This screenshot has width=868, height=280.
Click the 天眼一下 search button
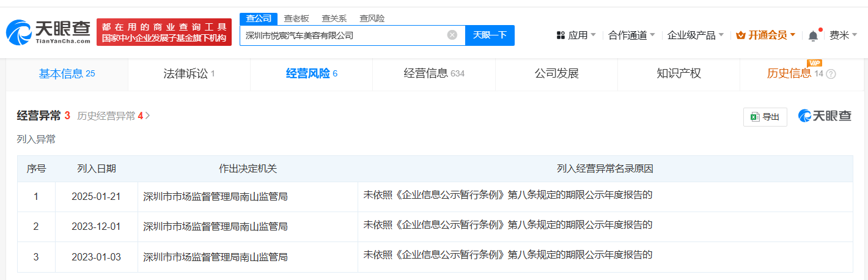point(490,35)
